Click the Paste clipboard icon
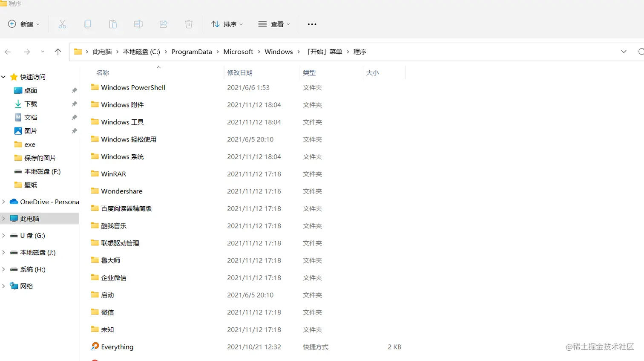This screenshot has width=644, height=361. [x=113, y=24]
